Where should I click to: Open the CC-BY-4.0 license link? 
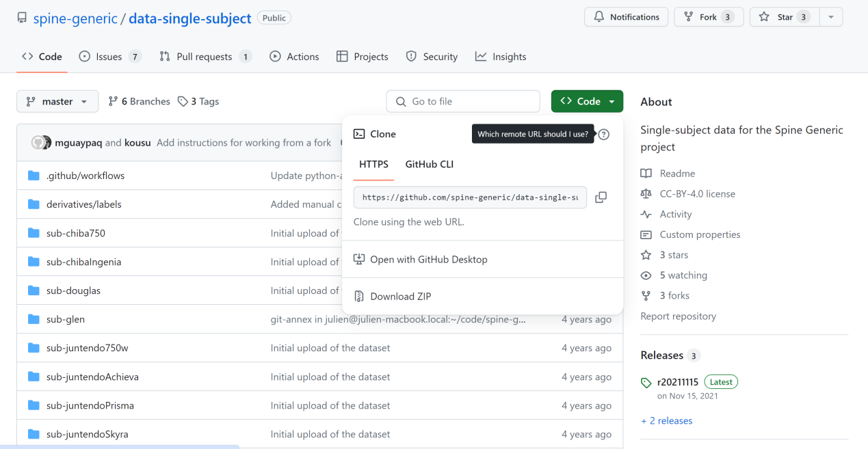[x=697, y=193]
